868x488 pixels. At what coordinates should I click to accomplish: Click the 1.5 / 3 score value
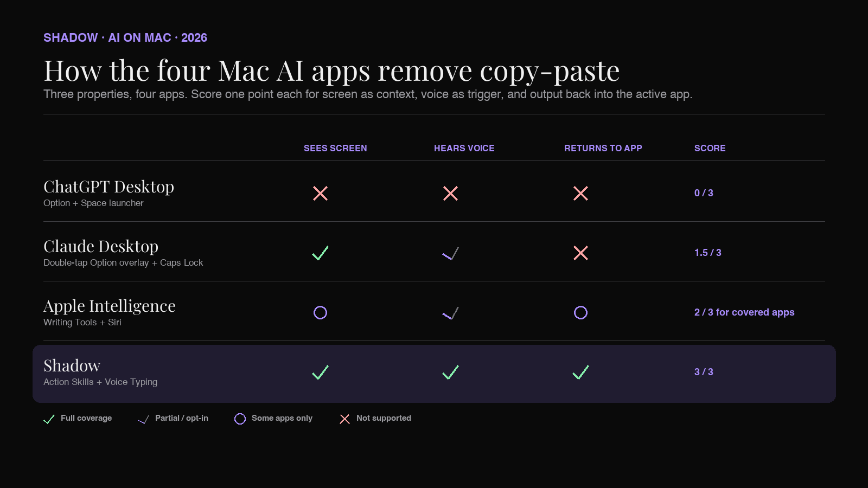click(708, 253)
